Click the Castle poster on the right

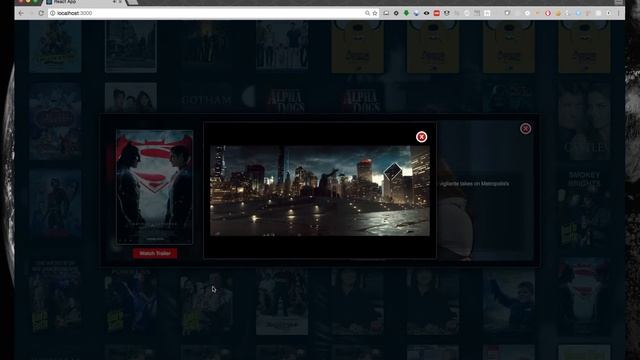584,121
